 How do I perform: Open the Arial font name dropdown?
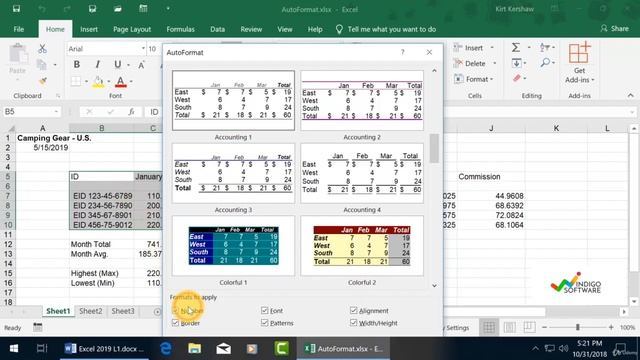pos(143,49)
